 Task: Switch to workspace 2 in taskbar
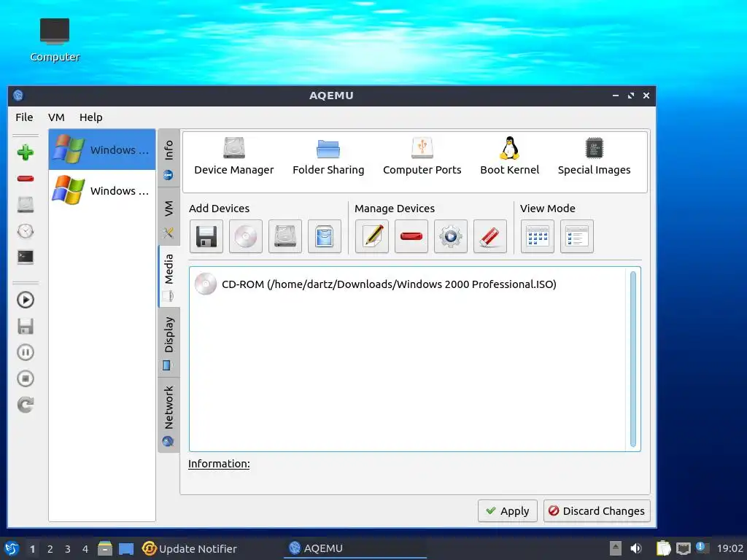pos(50,549)
